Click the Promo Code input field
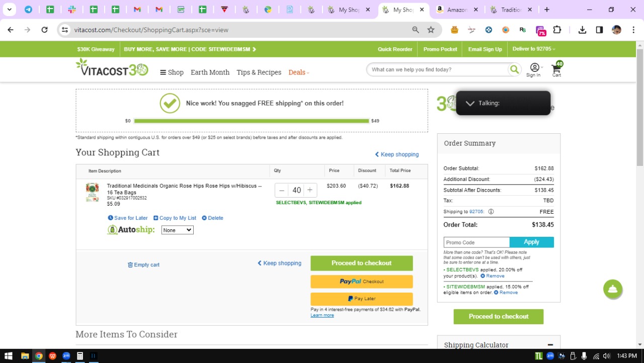Viewport: 644px width, 363px height. pos(476,242)
